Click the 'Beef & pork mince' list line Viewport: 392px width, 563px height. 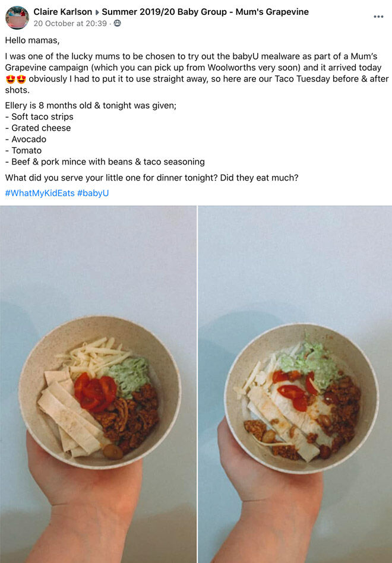pos(105,162)
